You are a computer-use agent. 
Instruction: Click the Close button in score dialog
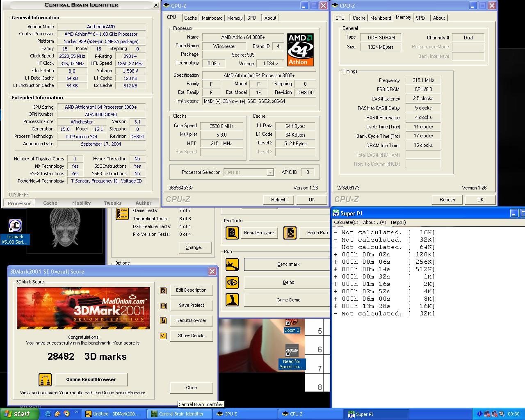192,388
